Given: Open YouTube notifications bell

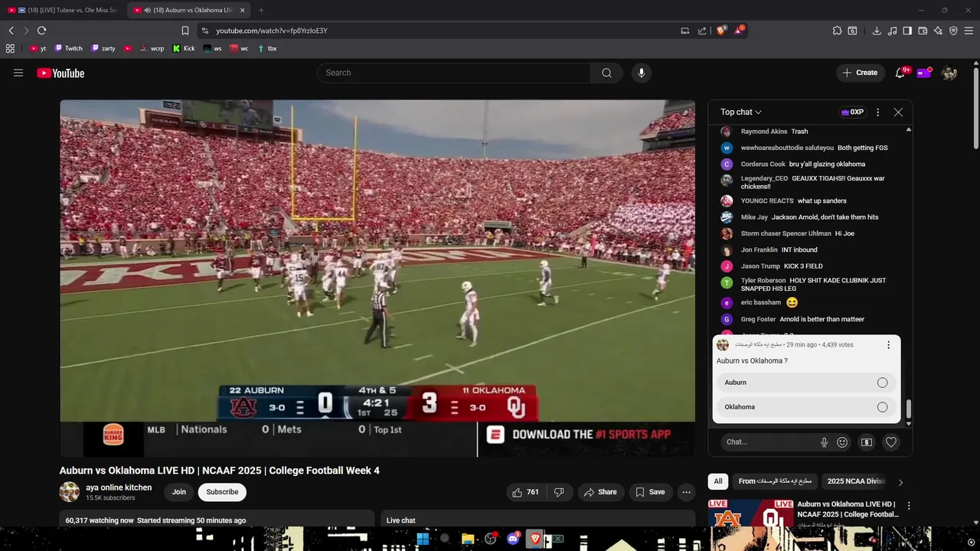Looking at the screenshot, I should click(x=900, y=73).
